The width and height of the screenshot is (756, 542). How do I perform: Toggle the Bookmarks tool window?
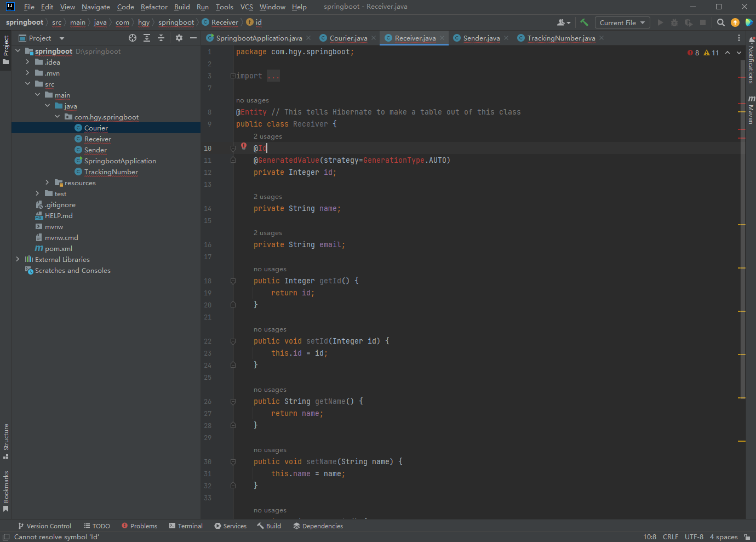(6, 490)
